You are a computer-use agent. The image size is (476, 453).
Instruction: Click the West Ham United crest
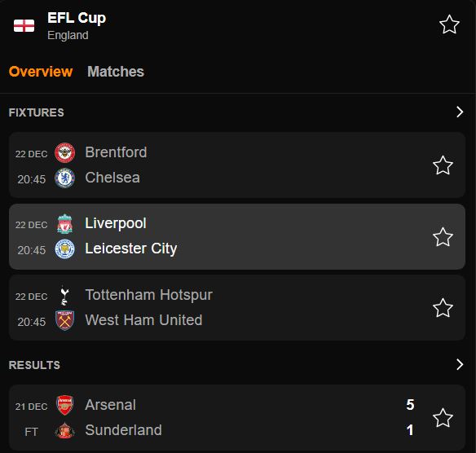64,320
